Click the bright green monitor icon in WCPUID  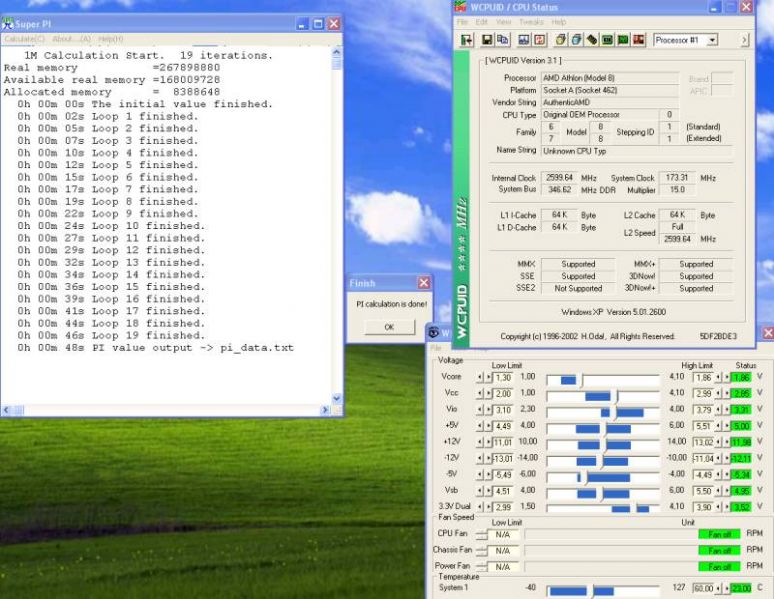623,40
